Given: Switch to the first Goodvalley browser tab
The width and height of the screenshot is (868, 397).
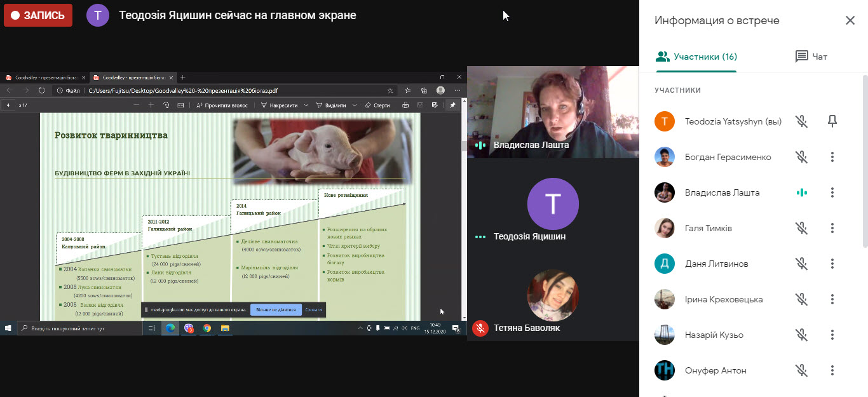Looking at the screenshot, I should click(x=44, y=77).
